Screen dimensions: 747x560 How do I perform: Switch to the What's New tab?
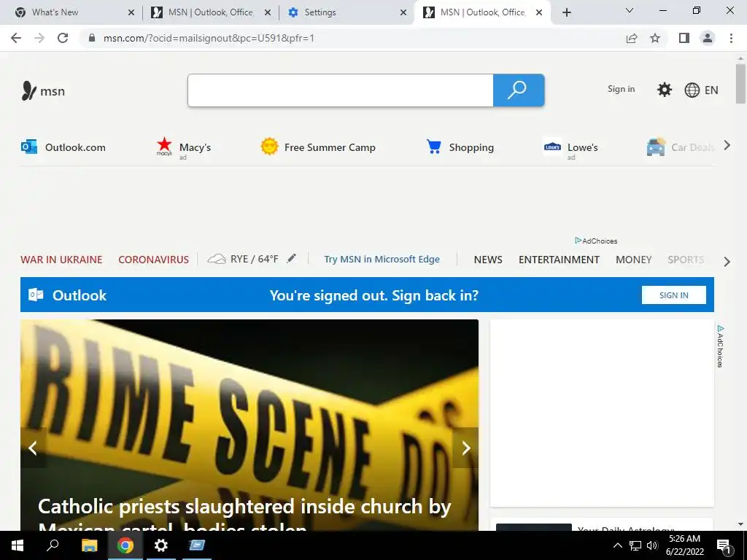pyautogui.click(x=71, y=12)
